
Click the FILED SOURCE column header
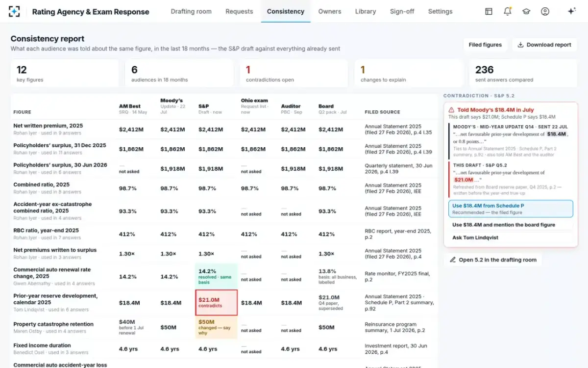[382, 112]
